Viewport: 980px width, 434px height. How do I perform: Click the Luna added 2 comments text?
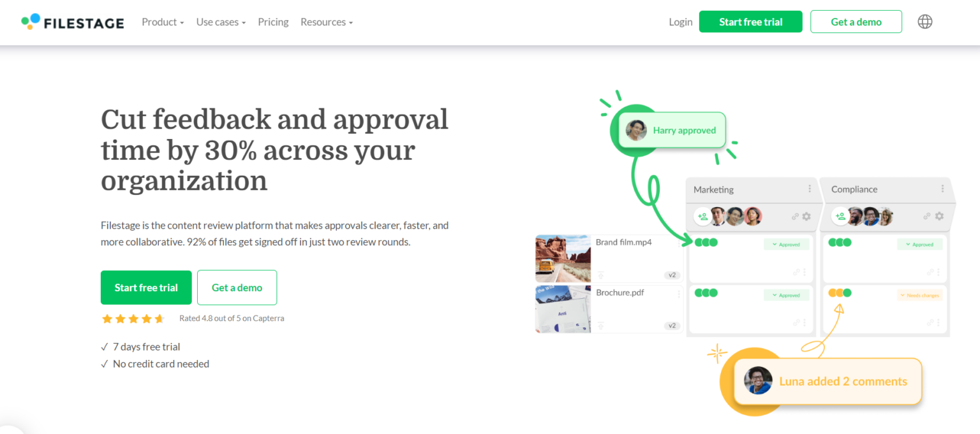pyautogui.click(x=843, y=381)
